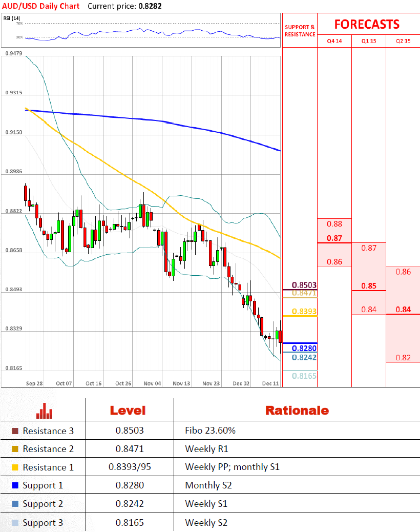Click the Sep 28 date axis label

click(x=34, y=383)
